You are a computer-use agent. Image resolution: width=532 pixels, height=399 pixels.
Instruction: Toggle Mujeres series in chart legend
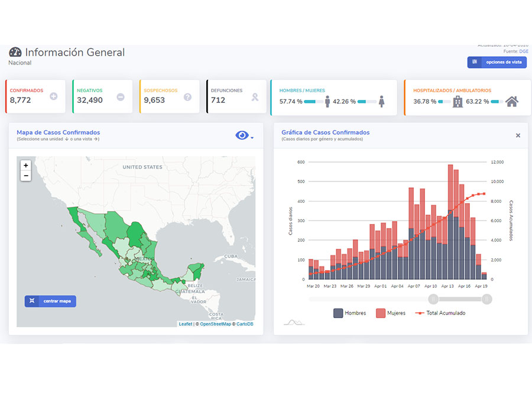click(x=391, y=313)
